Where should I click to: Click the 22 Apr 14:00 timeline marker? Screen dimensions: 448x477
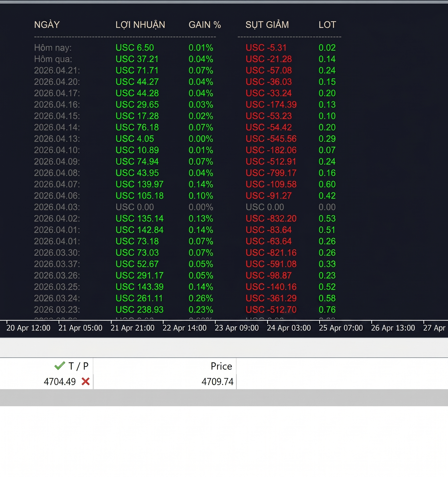pyautogui.click(x=185, y=328)
